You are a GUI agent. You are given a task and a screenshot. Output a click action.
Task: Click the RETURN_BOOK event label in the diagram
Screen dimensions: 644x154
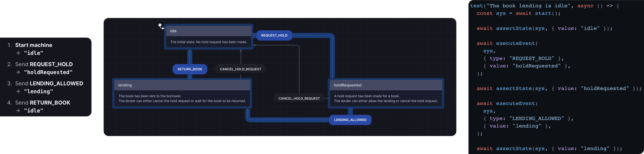click(190, 69)
